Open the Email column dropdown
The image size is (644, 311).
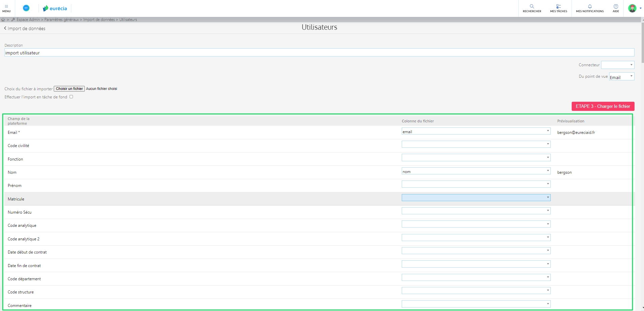pyautogui.click(x=476, y=131)
